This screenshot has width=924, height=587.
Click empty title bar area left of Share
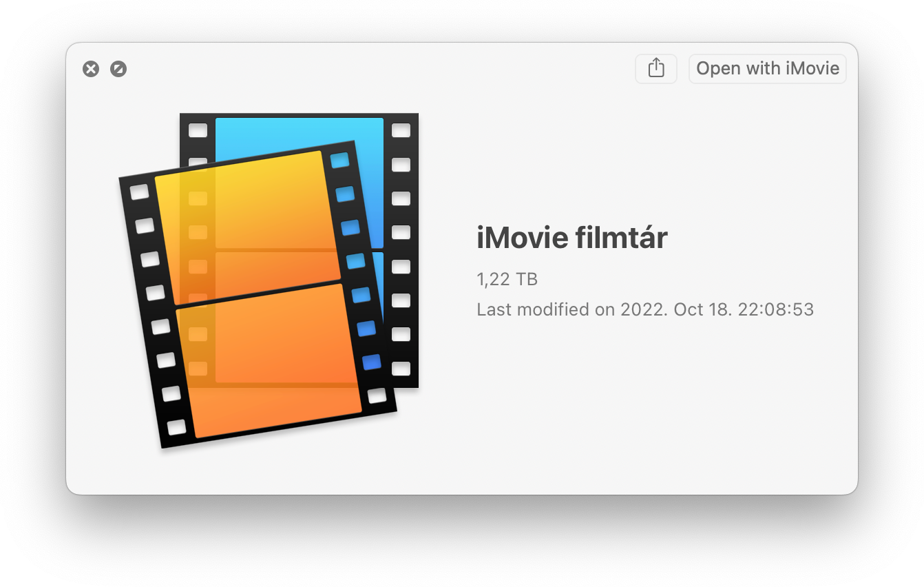click(379, 69)
